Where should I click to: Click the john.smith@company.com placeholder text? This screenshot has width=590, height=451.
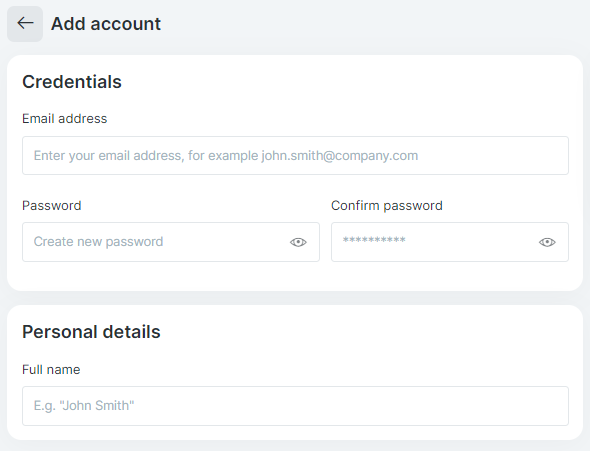pos(340,156)
